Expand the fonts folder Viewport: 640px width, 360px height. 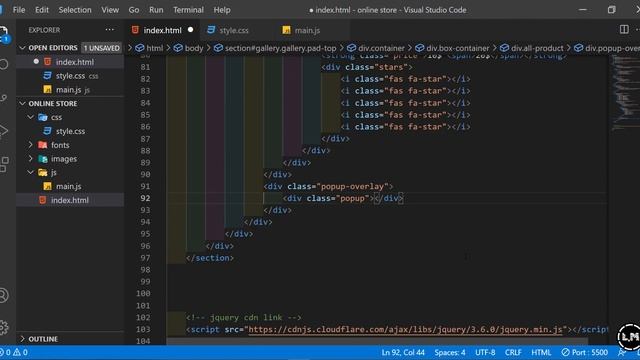click(x=31, y=145)
